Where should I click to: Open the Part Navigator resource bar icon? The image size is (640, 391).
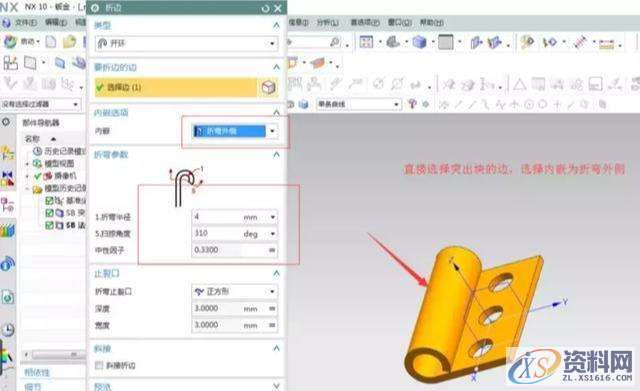(x=7, y=204)
